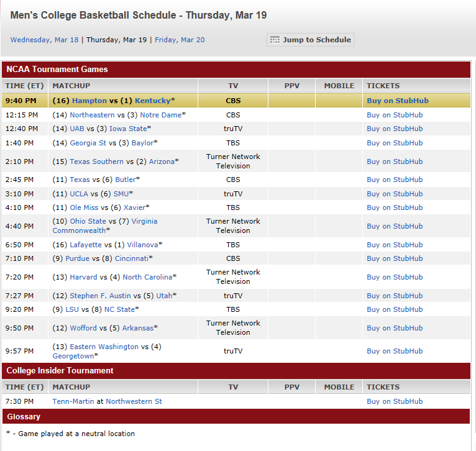Open the Northwestern St team link
Screen dimensions: 476x451
tap(134, 401)
